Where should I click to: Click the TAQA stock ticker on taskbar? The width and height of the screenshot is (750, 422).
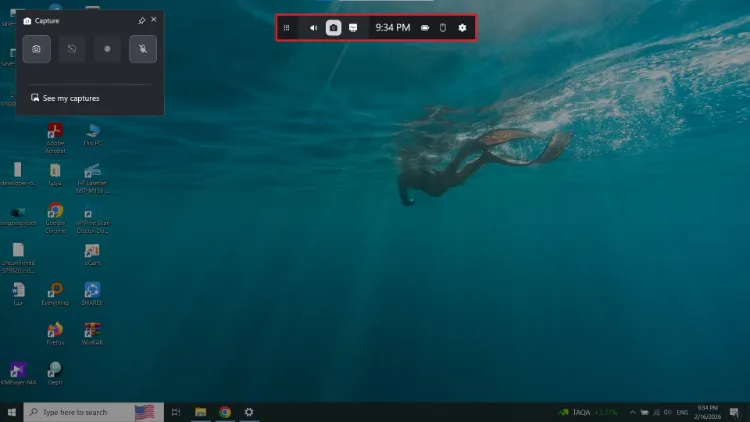coord(588,412)
